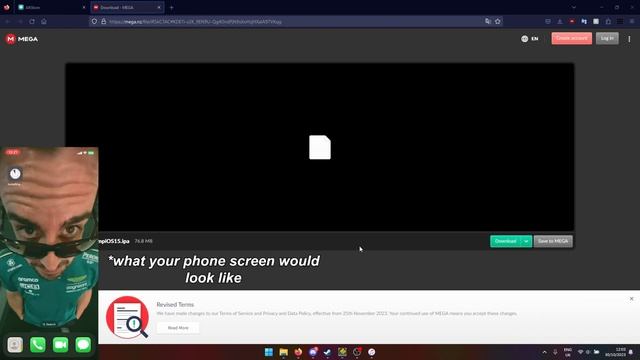This screenshot has width=640, height=360.
Task: Click the Wi-Fi network tray icon
Action: [580, 352]
